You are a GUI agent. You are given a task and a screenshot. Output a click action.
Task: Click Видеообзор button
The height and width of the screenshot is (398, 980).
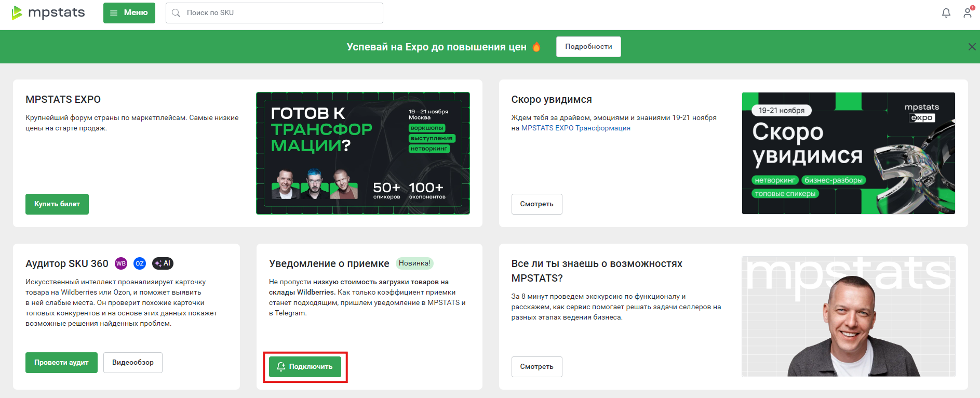coord(133,363)
